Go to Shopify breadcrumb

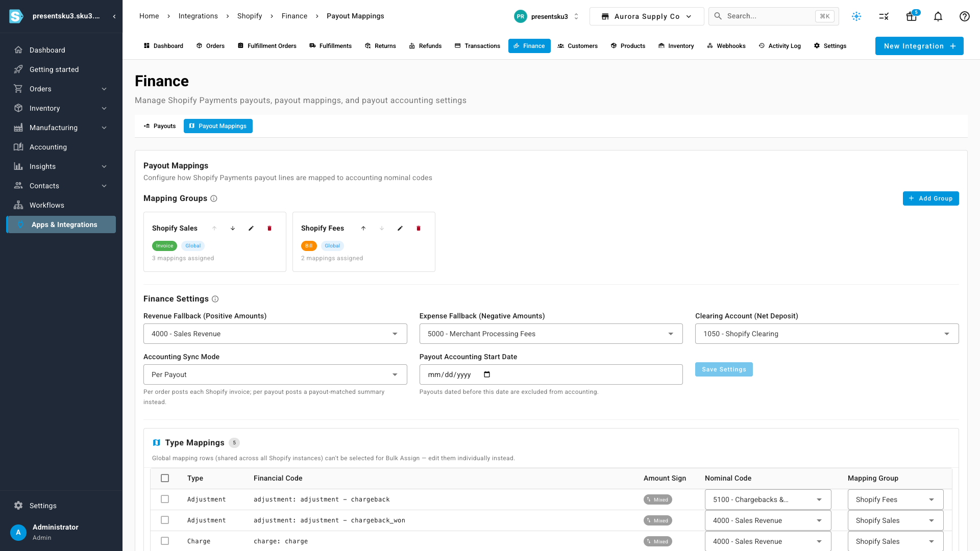[250, 16]
